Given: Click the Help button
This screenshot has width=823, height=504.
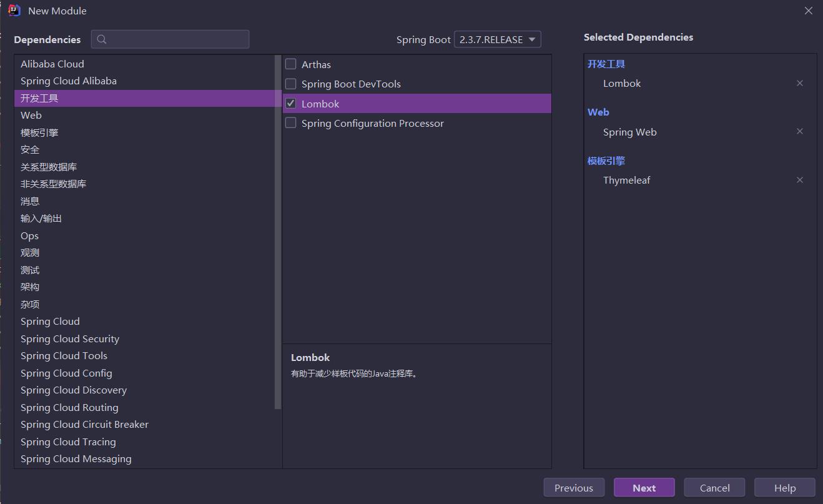Looking at the screenshot, I should [785, 488].
